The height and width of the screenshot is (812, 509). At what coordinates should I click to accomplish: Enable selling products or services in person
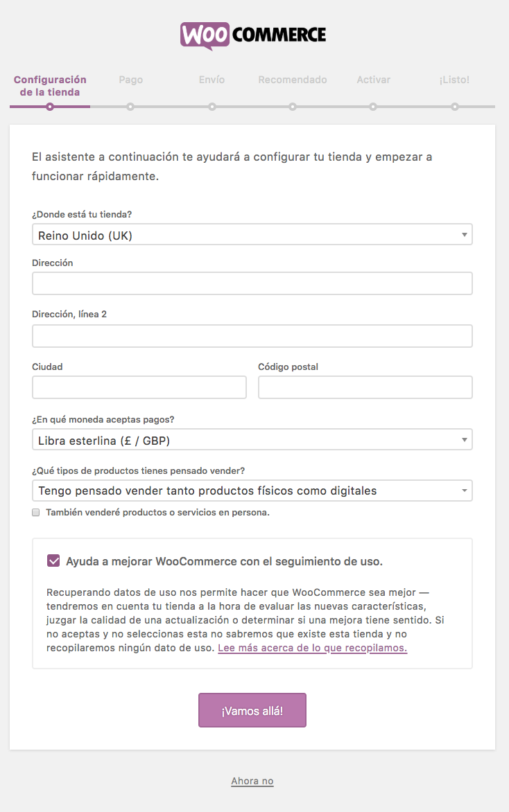pos(36,512)
